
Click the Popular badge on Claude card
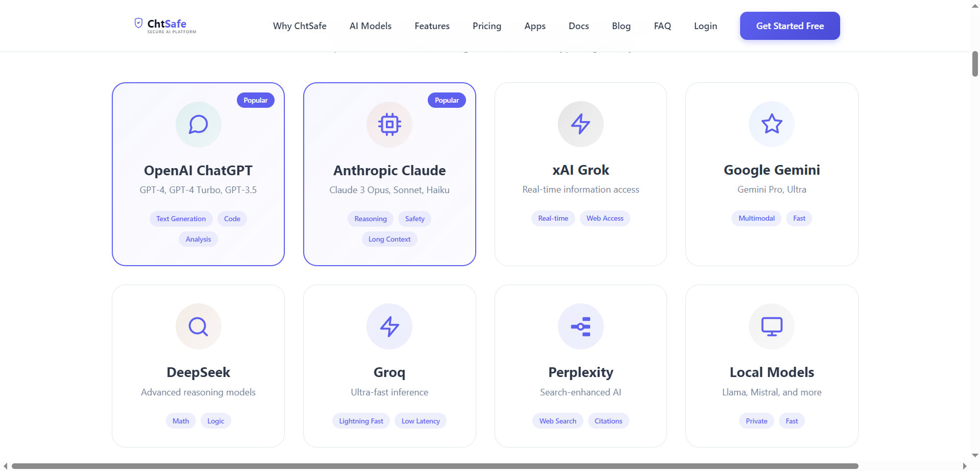(x=447, y=100)
